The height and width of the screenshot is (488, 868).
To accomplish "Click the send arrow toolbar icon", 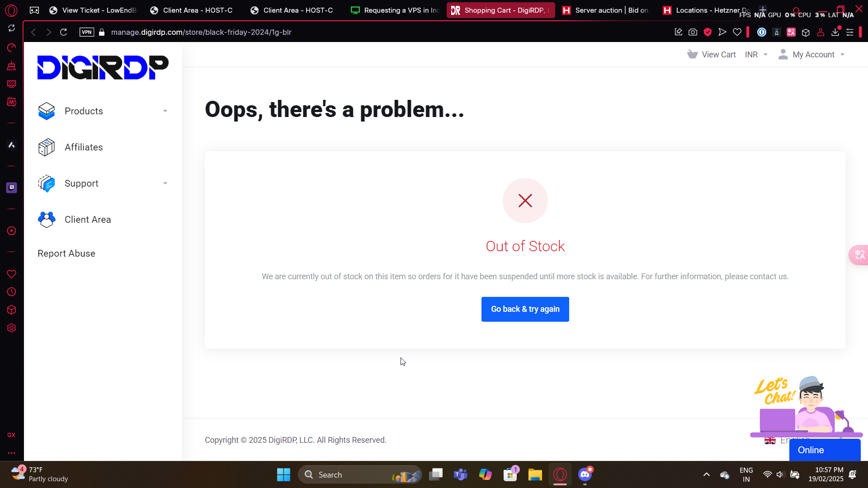I will tap(722, 32).
